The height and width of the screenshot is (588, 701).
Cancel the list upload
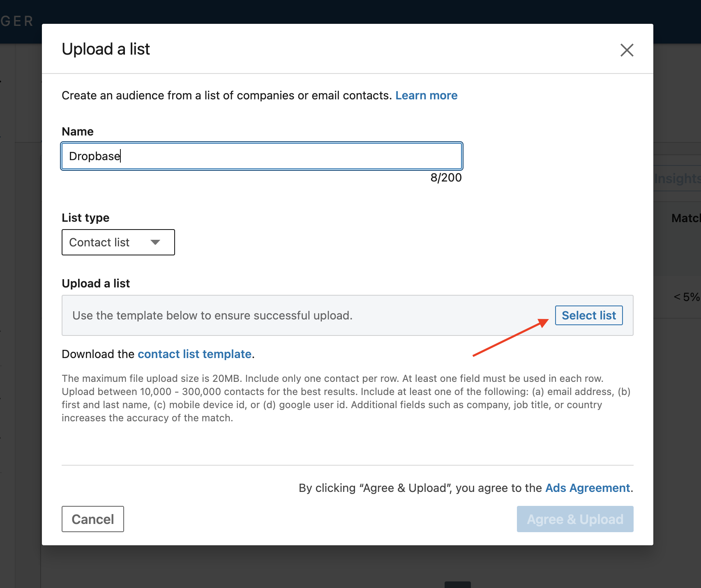pos(93,519)
